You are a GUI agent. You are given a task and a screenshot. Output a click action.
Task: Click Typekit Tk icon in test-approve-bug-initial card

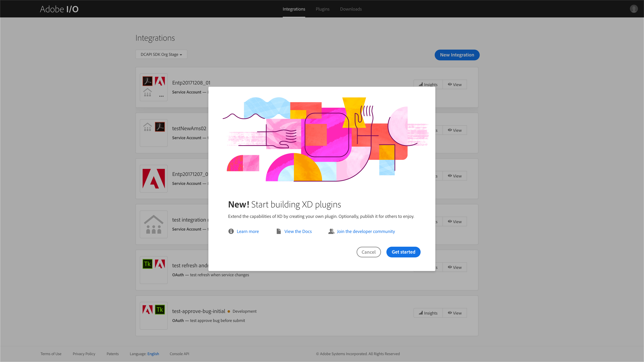(160, 310)
